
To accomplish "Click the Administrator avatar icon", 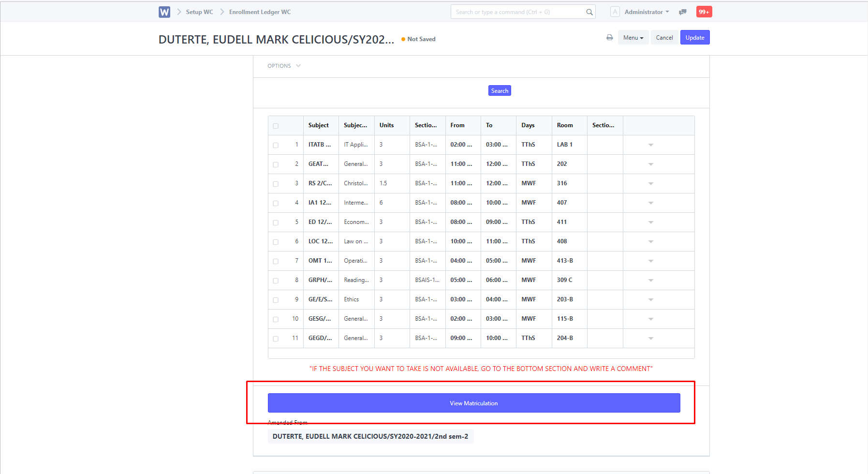I will point(615,12).
